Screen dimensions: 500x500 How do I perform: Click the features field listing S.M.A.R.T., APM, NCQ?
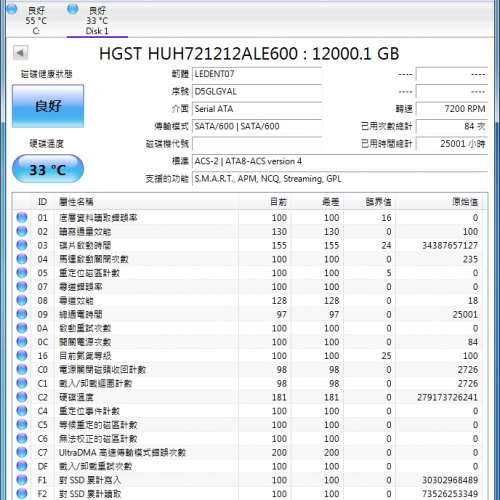340,179
